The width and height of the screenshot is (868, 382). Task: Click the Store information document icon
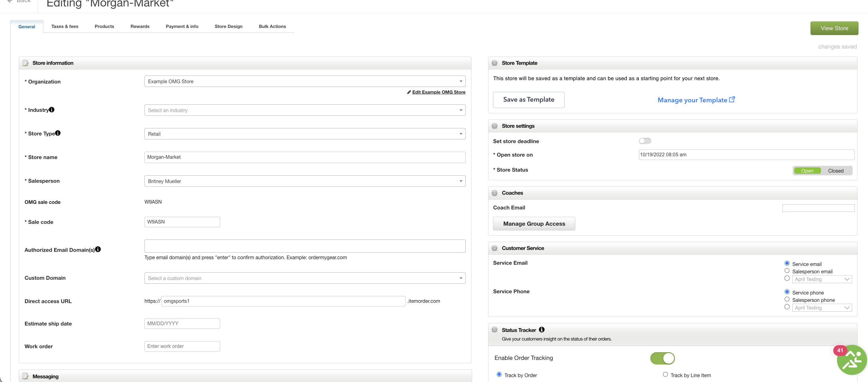[x=26, y=63]
